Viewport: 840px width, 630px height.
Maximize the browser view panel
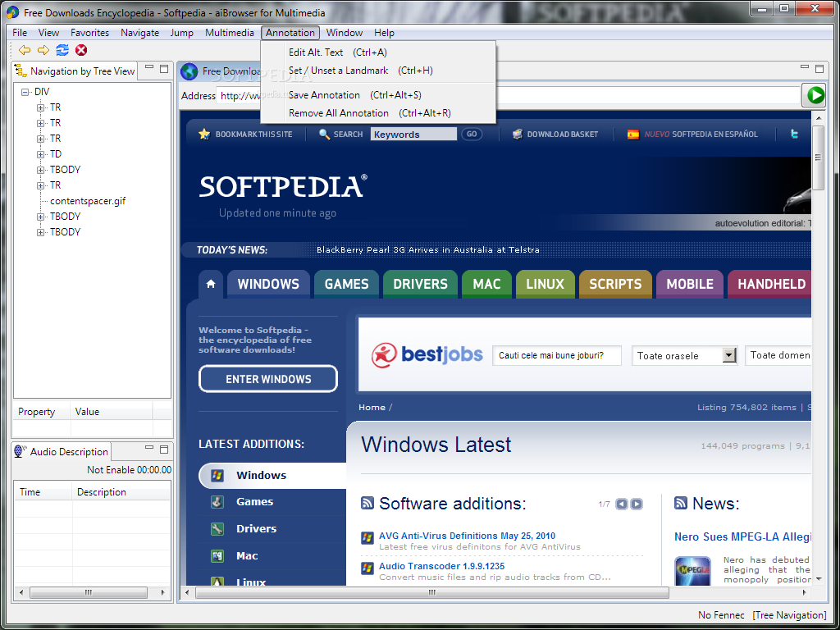pos(819,69)
